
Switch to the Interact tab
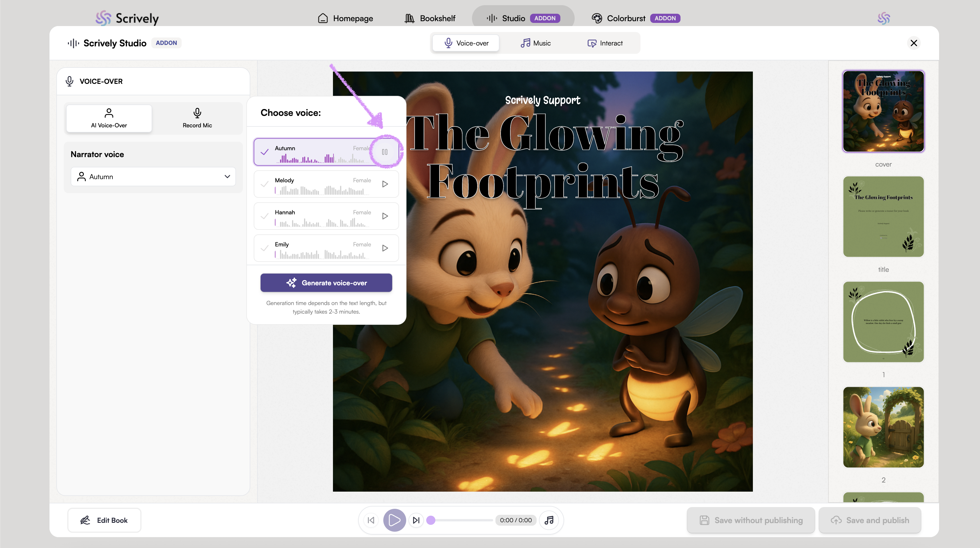click(605, 43)
